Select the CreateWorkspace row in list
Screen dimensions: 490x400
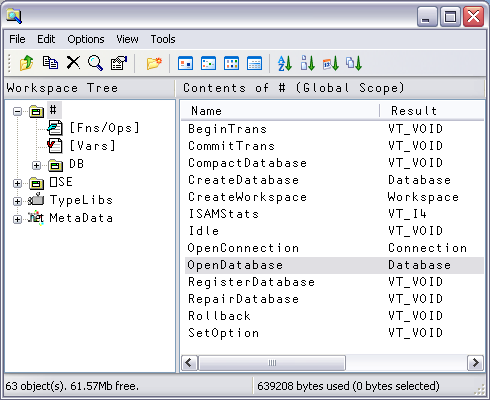point(334,197)
